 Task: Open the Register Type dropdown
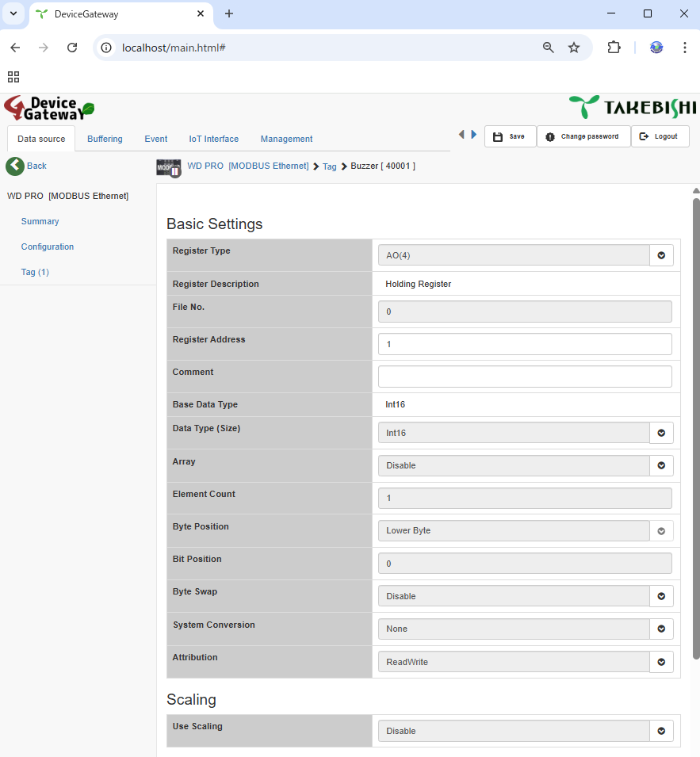661,254
